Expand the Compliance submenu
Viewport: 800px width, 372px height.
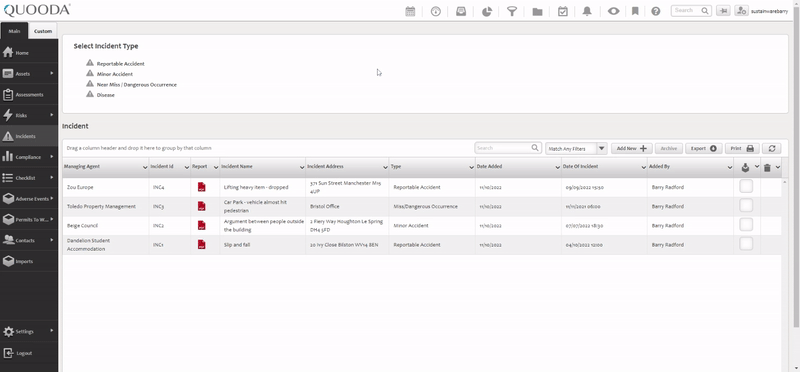click(52, 157)
